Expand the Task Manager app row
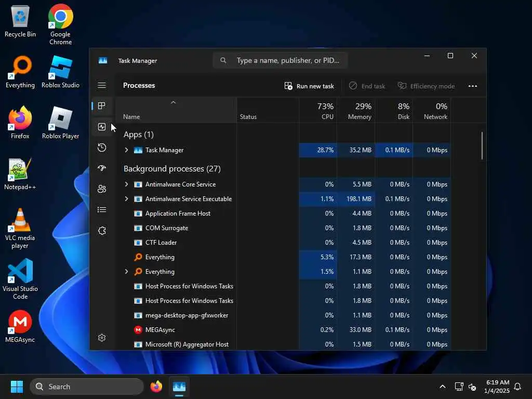 126,150
